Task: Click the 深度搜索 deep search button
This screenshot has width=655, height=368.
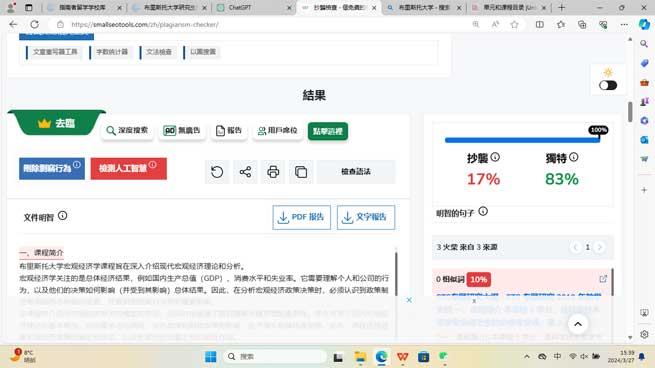Action: coord(127,131)
